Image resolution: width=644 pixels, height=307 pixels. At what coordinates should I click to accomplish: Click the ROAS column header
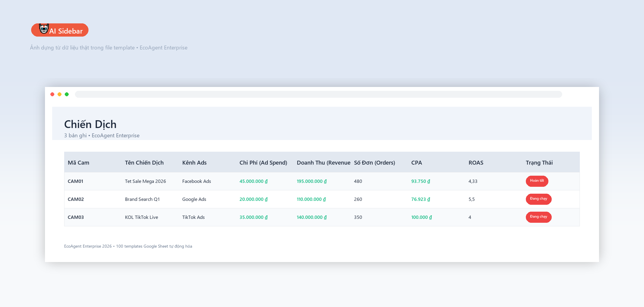(476, 162)
